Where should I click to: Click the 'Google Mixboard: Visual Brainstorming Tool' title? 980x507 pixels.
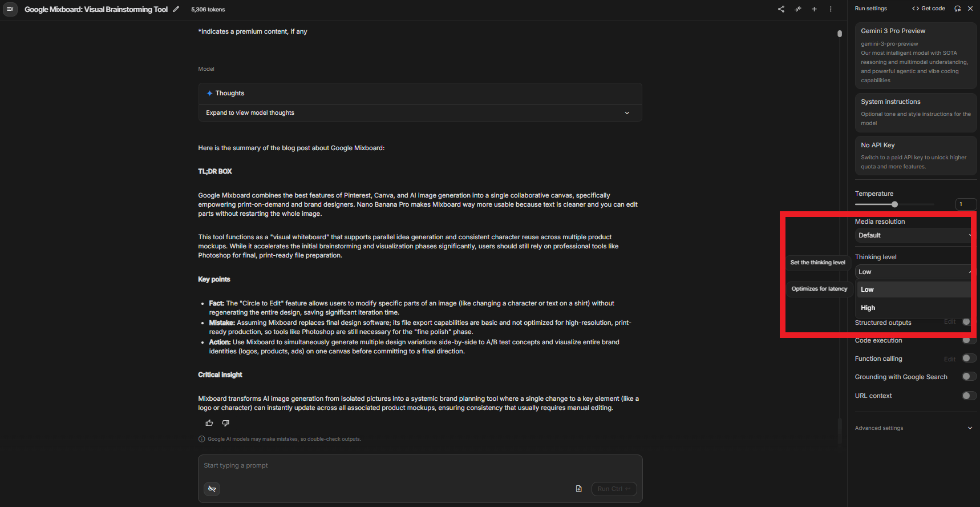[x=96, y=10]
